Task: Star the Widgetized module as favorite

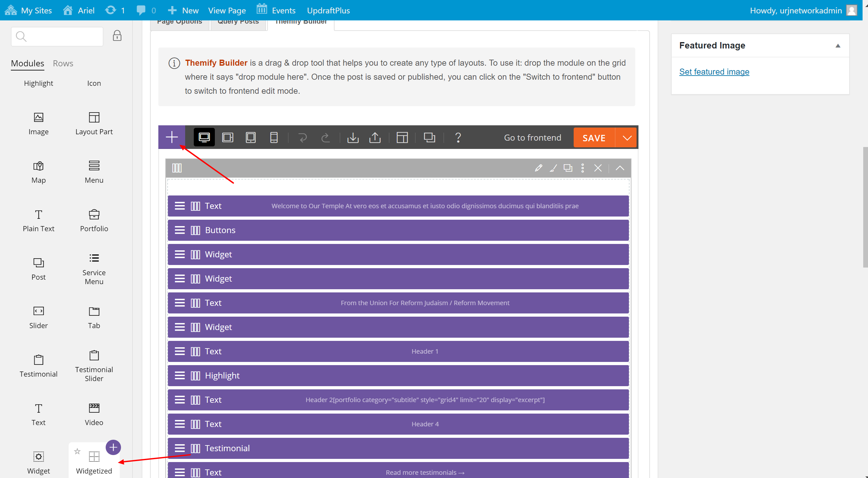Action: pos(77,452)
